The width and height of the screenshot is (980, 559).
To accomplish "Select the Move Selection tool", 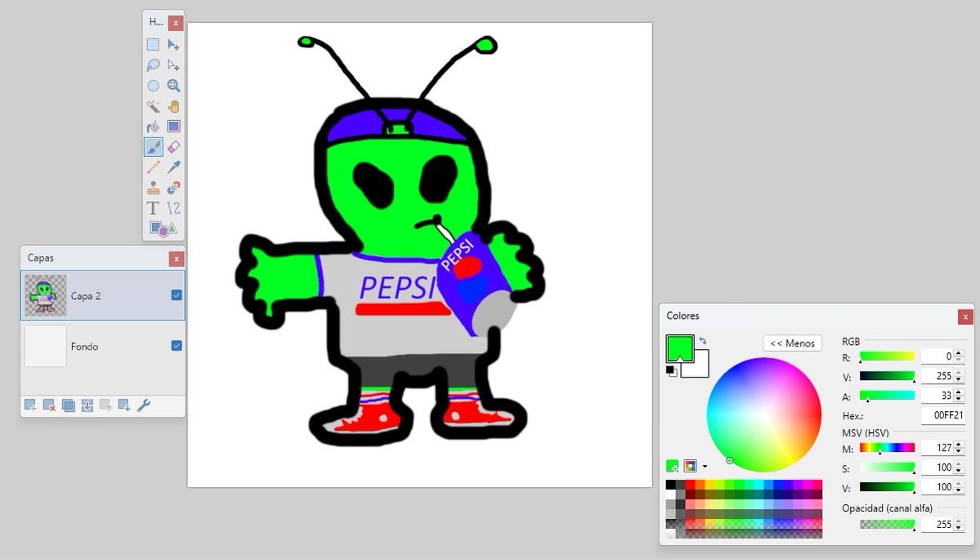I will (x=174, y=65).
